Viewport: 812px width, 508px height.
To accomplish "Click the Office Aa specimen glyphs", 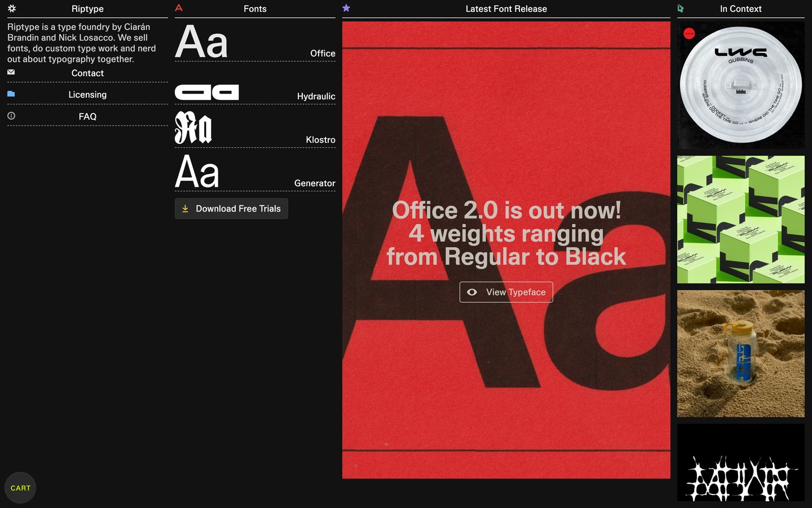I will 201,42.
